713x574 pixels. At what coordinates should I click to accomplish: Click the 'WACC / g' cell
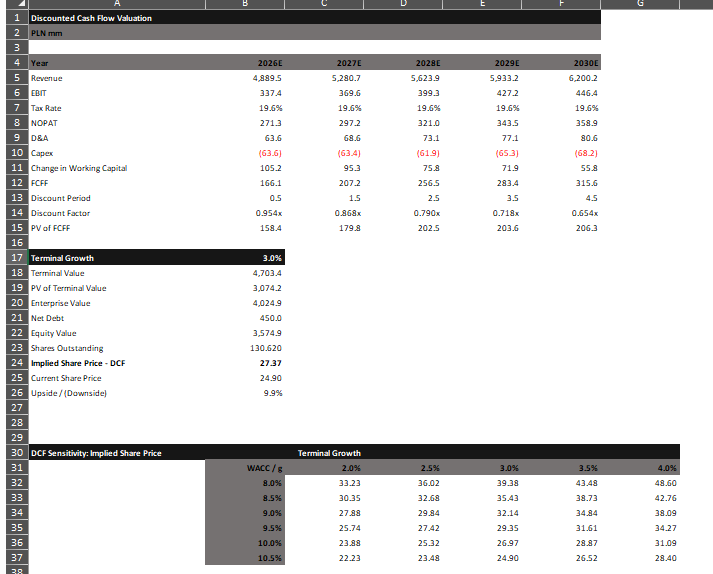point(265,468)
